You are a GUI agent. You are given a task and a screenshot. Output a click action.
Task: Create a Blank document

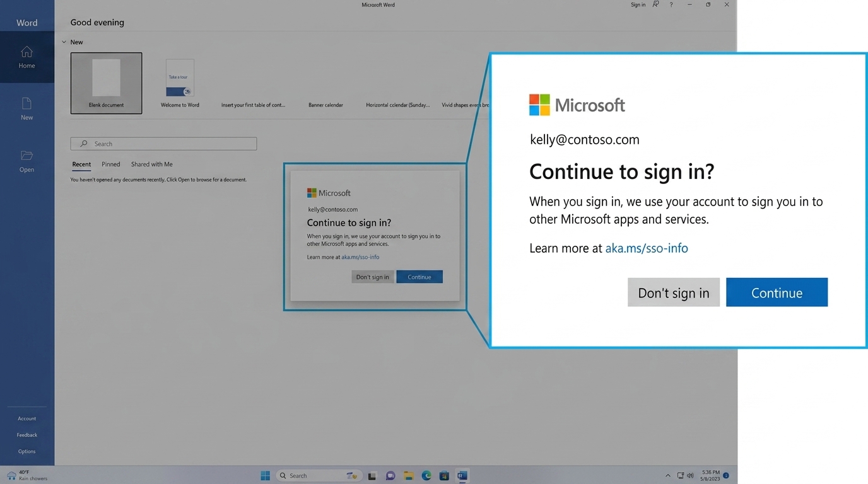click(106, 83)
